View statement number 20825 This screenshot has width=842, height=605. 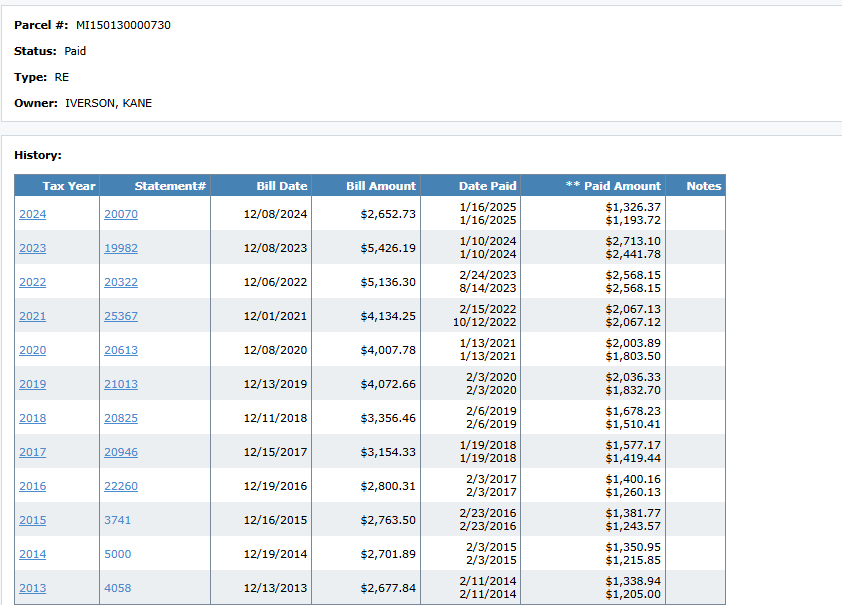(121, 418)
